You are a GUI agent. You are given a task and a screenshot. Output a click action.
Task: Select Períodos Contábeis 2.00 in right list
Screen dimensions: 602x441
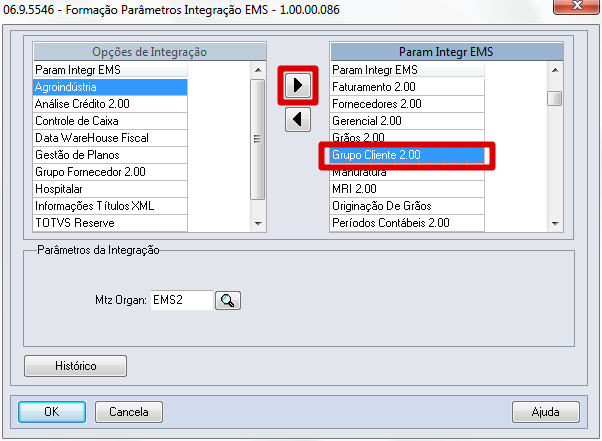(407, 223)
